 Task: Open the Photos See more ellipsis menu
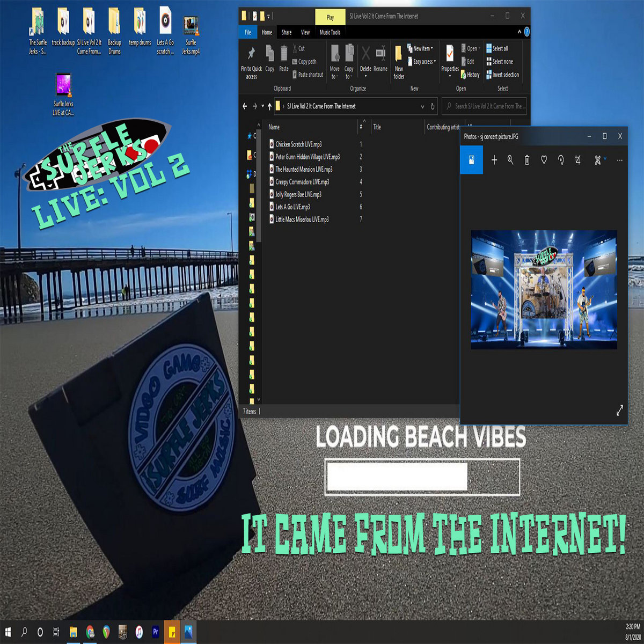pyautogui.click(x=619, y=160)
